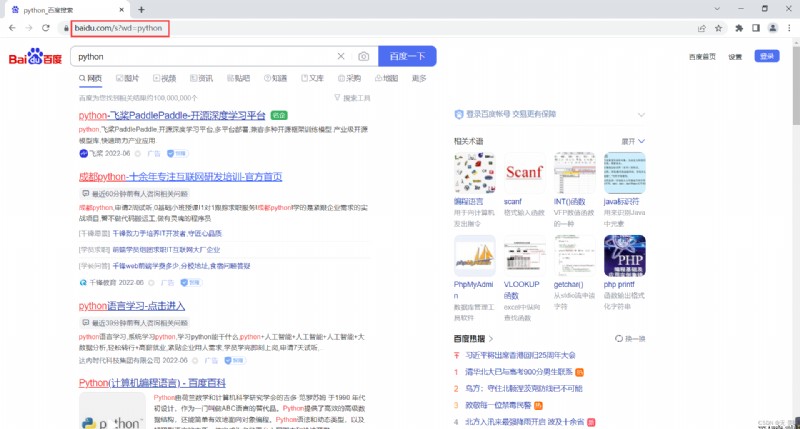
Task: Click the Python logo thumbnail in 百度百科 result
Action: 112,411
